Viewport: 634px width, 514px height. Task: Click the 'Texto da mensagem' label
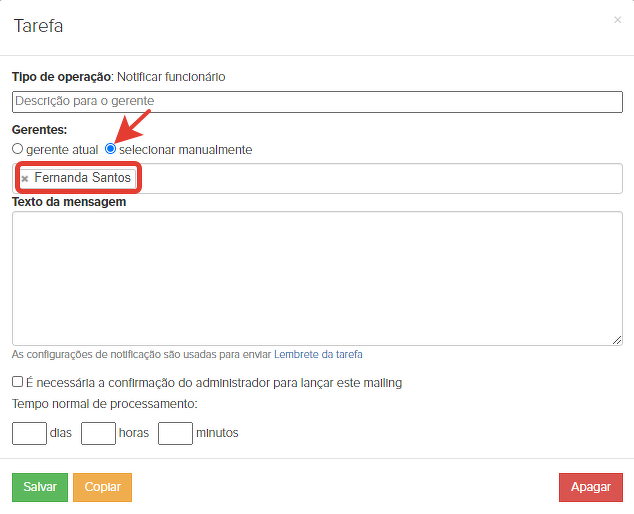68,202
